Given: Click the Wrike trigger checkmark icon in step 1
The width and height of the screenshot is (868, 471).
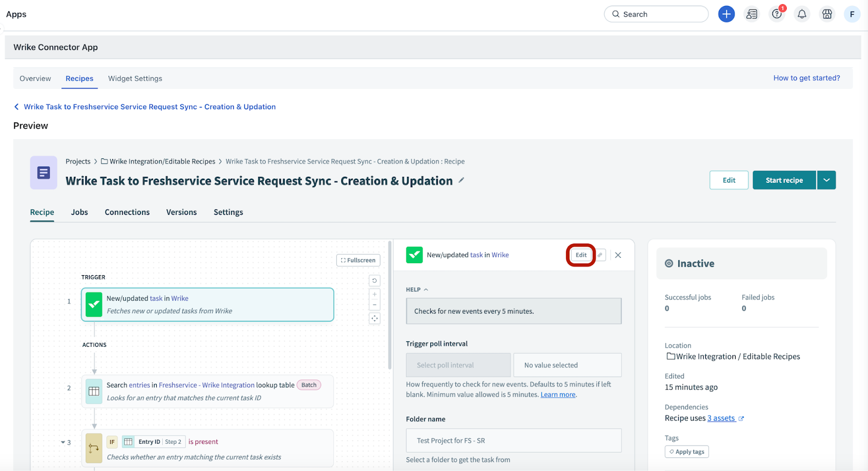Looking at the screenshot, I should coord(94,304).
